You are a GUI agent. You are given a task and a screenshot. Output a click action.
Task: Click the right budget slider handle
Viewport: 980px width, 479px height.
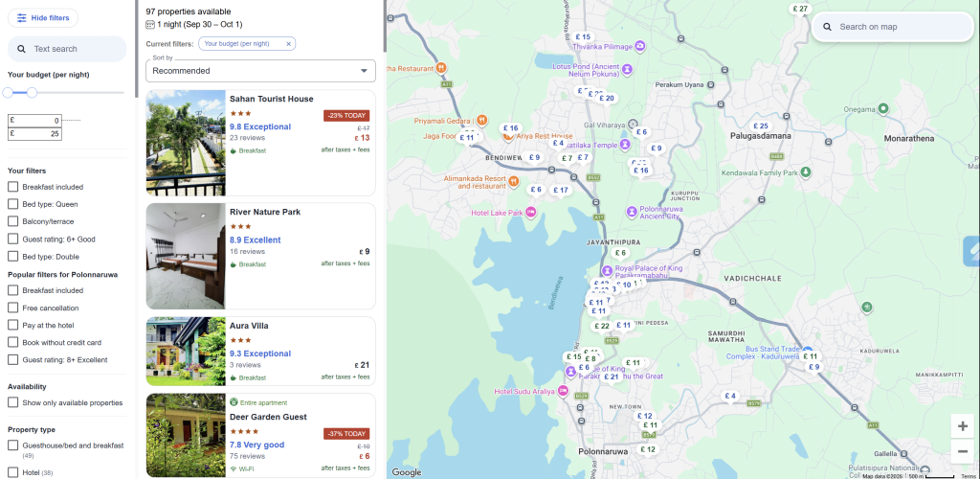[32, 93]
